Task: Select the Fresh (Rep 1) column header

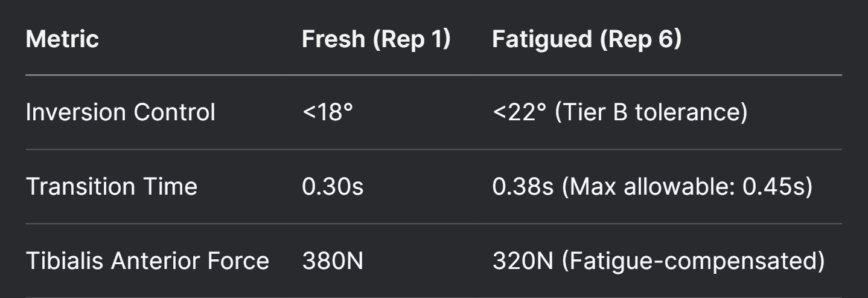Action: point(376,39)
